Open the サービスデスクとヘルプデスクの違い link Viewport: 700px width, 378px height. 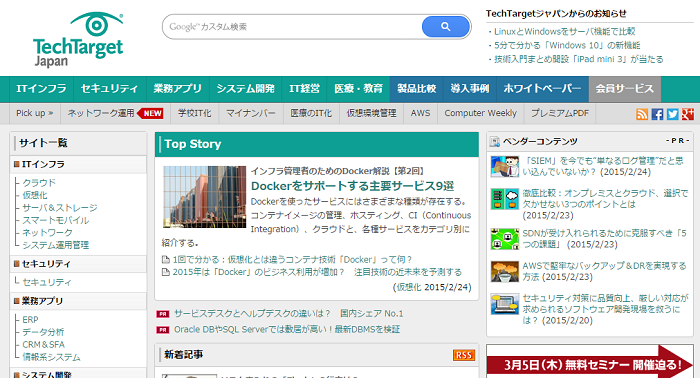[x=288, y=314]
